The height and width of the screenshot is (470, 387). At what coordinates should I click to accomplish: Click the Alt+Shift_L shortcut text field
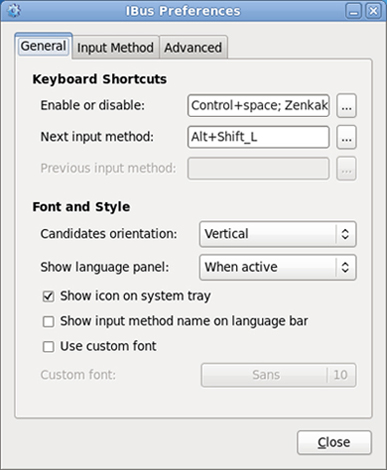(259, 137)
